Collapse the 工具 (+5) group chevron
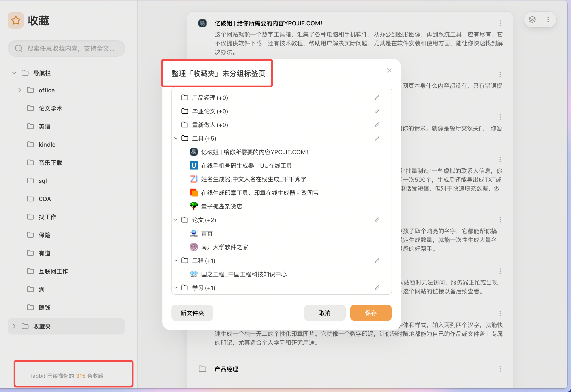Screen dimensions: 571x392 click(176, 138)
